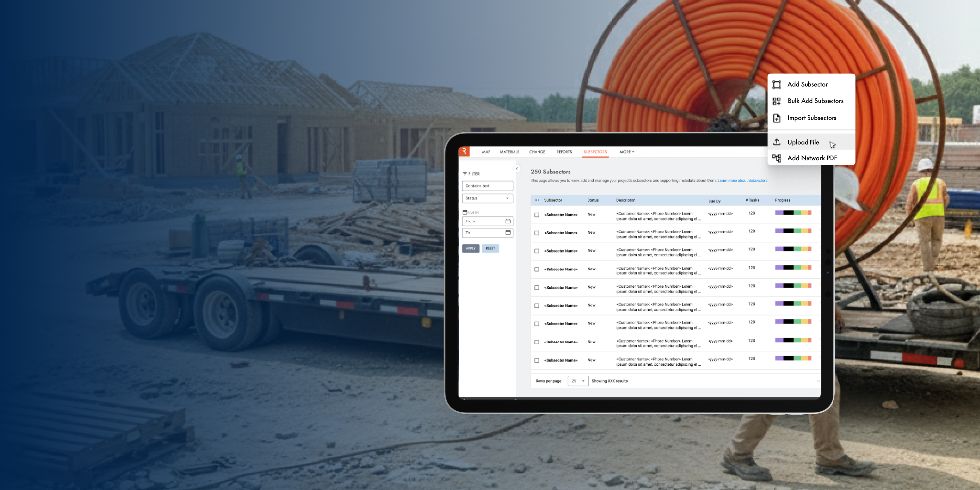
Task: Click the To date input field
Action: (x=487, y=233)
